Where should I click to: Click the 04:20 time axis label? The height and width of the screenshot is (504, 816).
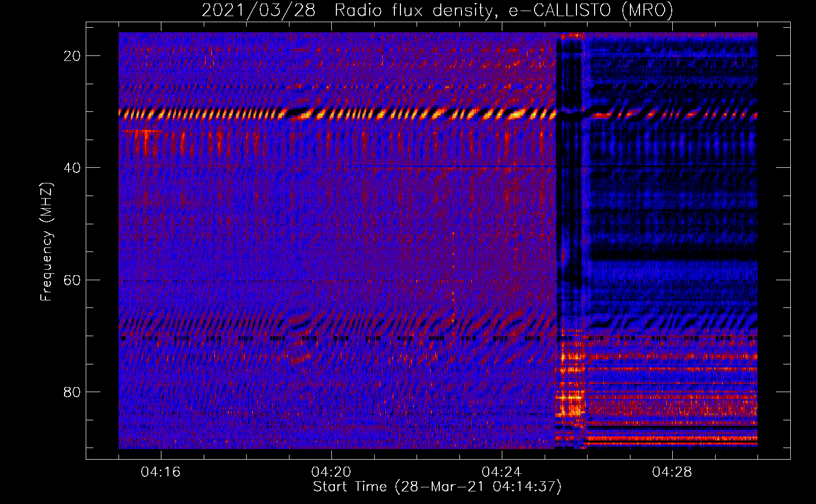point(331,472)
